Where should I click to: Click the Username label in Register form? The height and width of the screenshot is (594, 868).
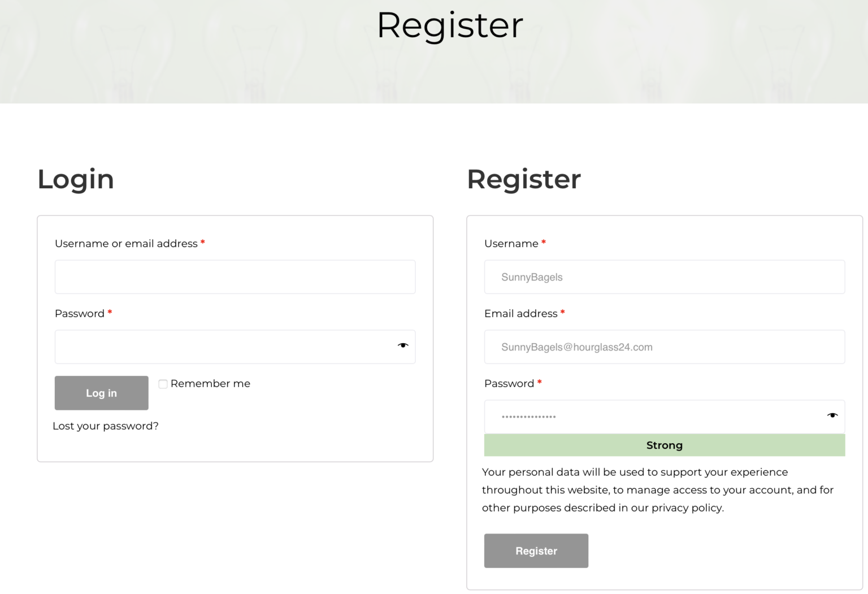[x=511, y=244]
